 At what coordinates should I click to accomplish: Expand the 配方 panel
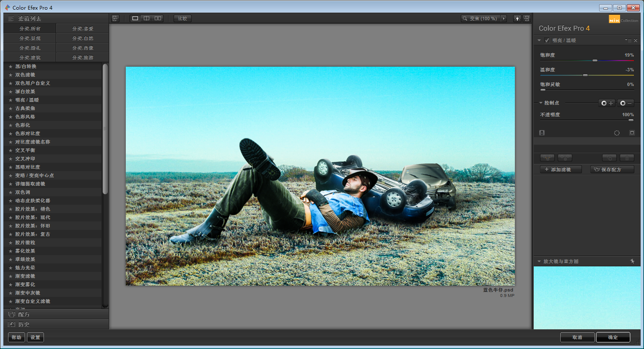56,314
